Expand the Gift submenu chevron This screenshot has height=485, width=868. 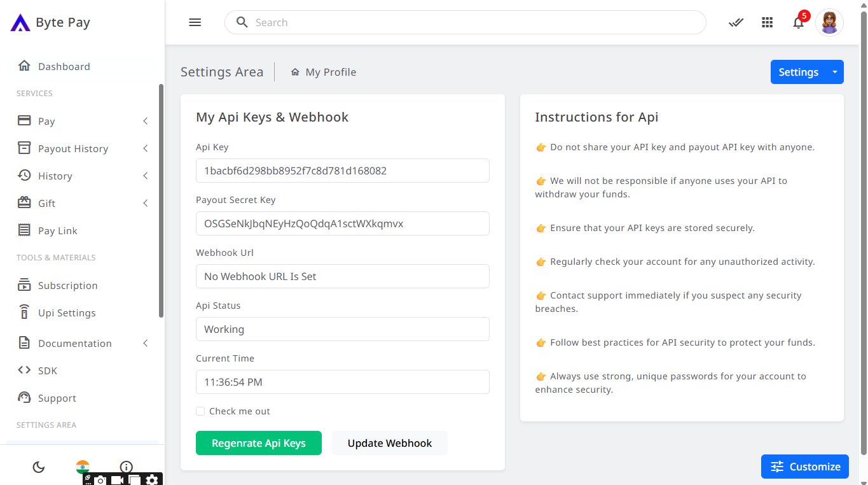(146, 203)
